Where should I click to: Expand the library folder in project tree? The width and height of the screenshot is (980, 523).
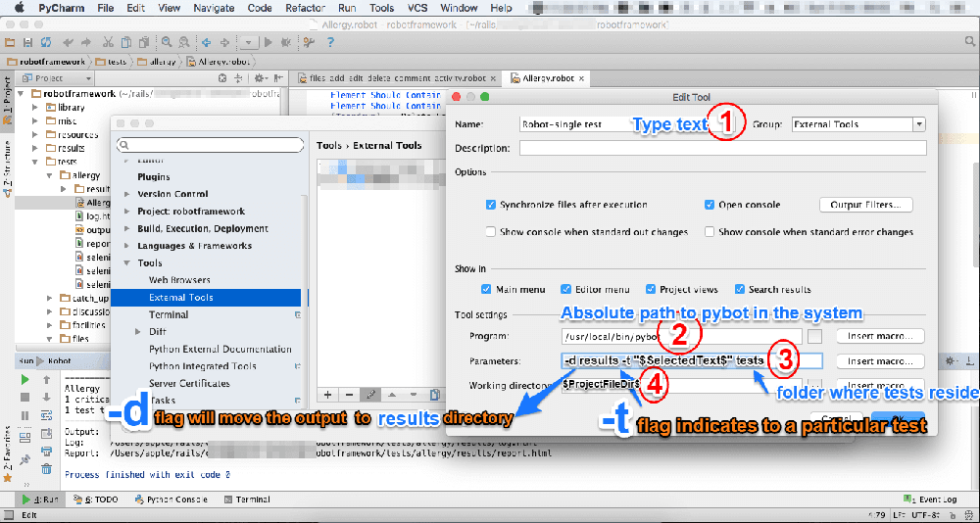[x=34, y=108]
